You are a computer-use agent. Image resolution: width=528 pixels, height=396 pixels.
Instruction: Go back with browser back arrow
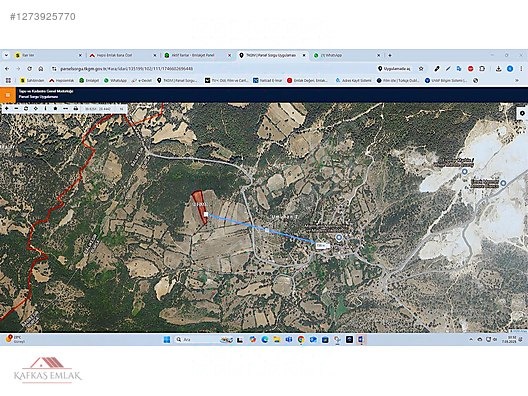click(7, 69)
